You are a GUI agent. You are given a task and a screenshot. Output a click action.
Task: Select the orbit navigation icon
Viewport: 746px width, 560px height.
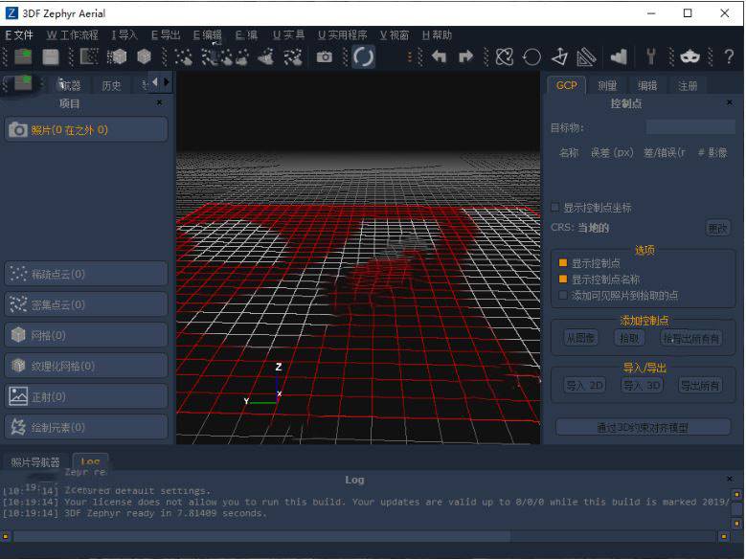click(505, 57)
